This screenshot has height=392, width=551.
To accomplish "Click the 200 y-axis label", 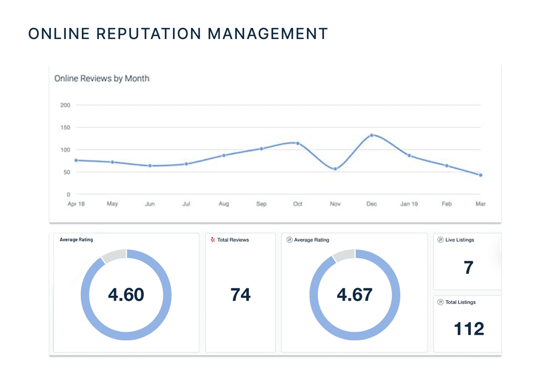I will pos(65,105).
